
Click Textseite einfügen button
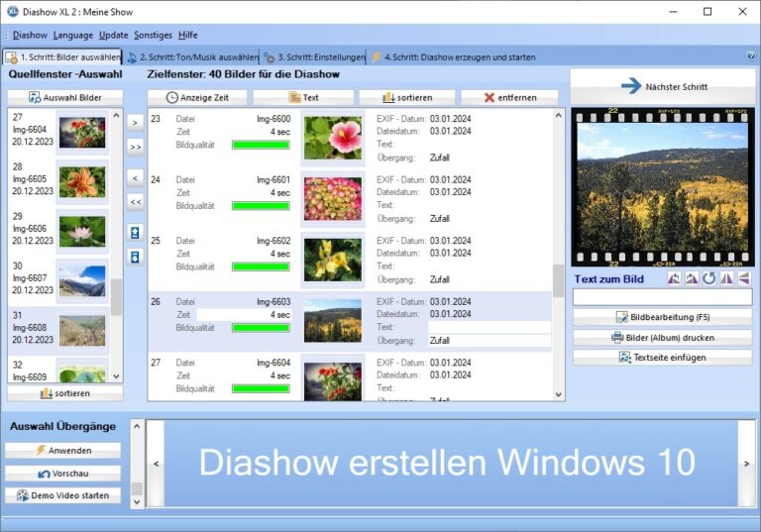point(663,358)
